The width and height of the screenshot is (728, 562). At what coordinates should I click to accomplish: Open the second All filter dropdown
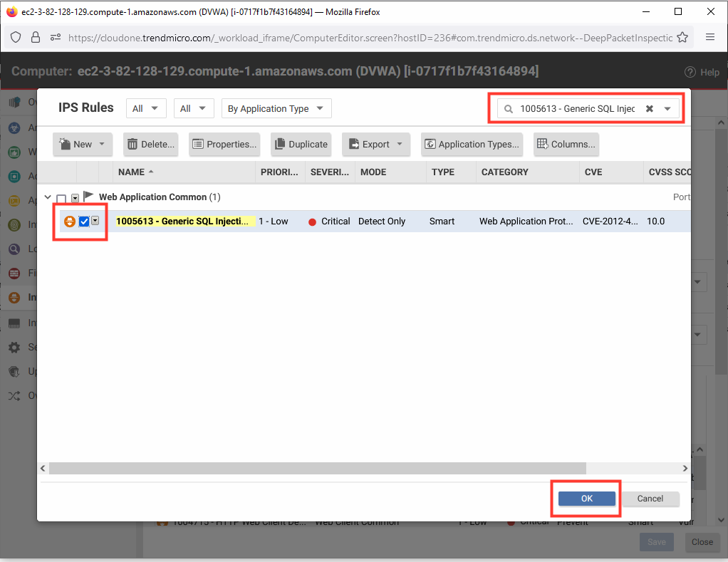pos(194,108)
